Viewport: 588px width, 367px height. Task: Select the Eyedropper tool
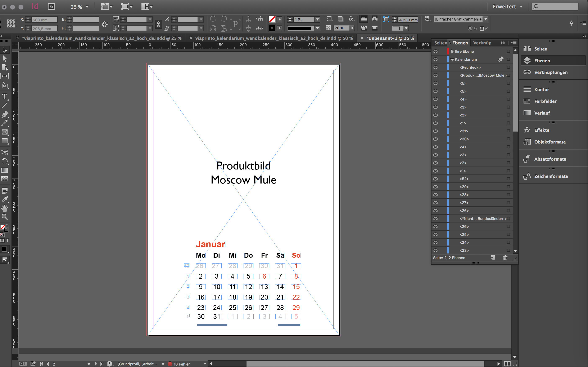point(5,199)
